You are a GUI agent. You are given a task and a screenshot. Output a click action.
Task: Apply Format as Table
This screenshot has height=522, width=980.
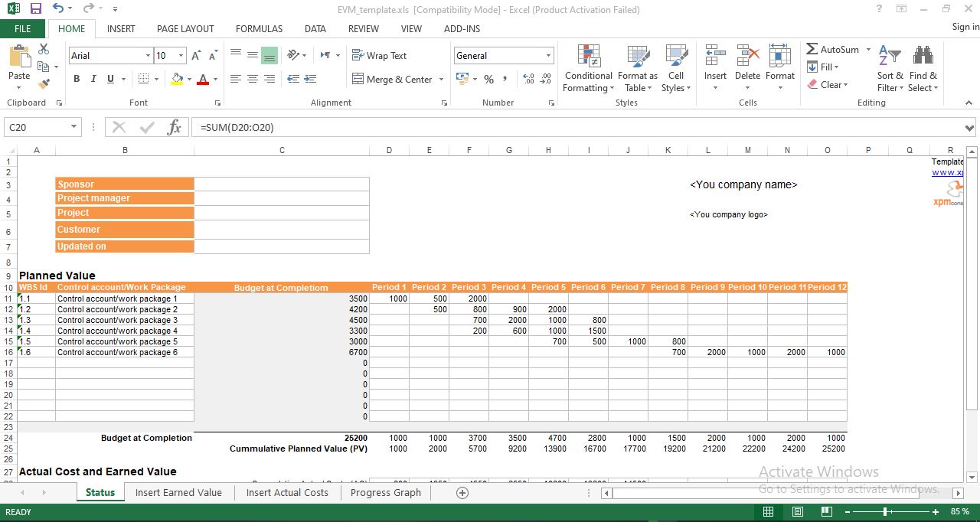tap(638, 68)
